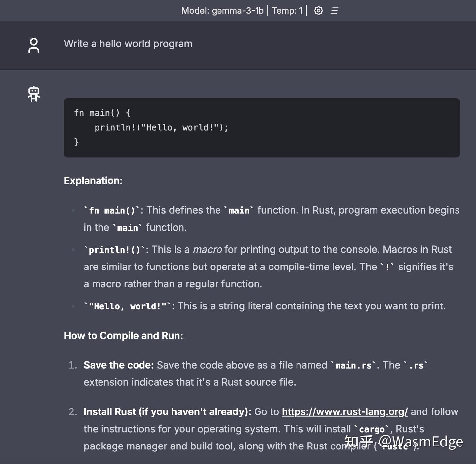This screenshot has height=464, width=476.
Task: Click the italic word "macro"
Action: (207, 250)
